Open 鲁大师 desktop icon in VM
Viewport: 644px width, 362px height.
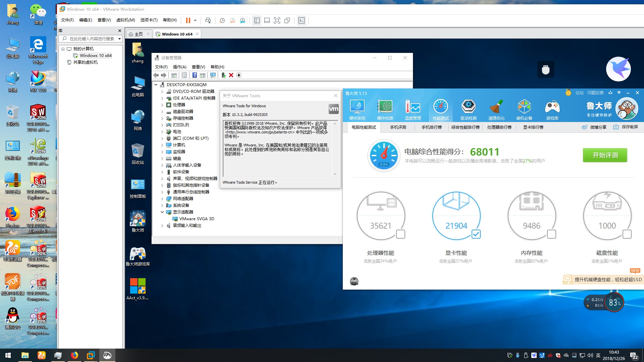tap(138, 221)
